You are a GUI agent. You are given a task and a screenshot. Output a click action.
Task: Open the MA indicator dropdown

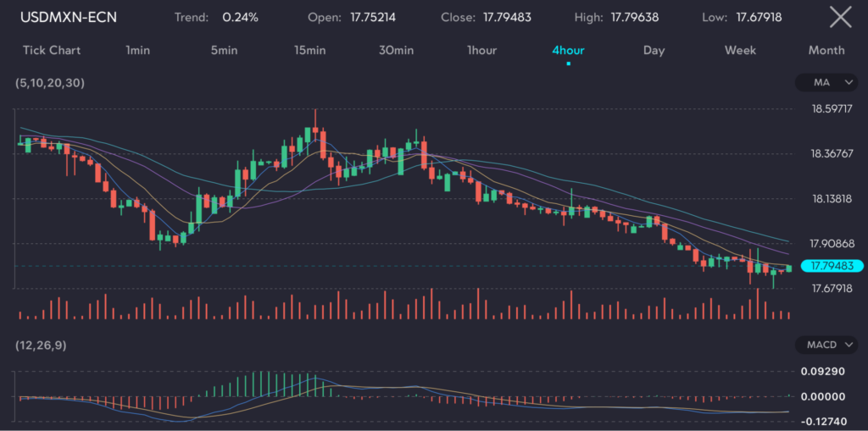pos(826,83)
